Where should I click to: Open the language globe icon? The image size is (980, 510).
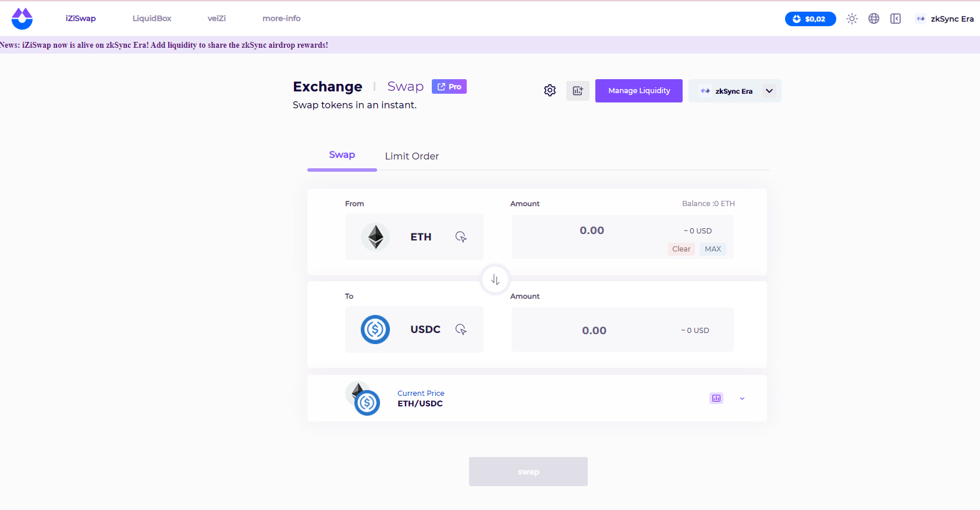pos(874,19)
